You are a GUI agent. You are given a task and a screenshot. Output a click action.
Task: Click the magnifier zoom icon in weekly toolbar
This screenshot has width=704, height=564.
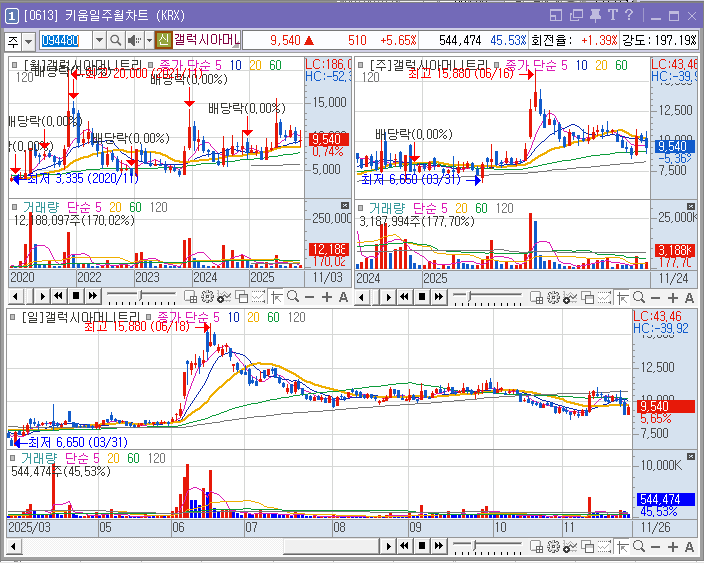pyautogui.click(x=639, y=297)
